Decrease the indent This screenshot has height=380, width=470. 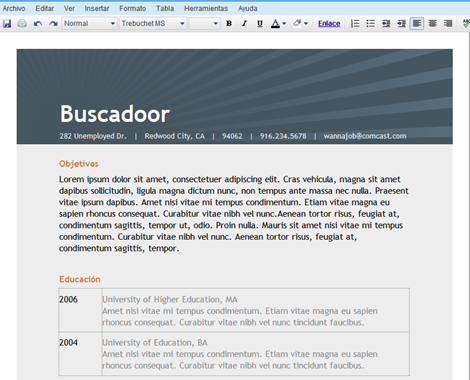386,24
